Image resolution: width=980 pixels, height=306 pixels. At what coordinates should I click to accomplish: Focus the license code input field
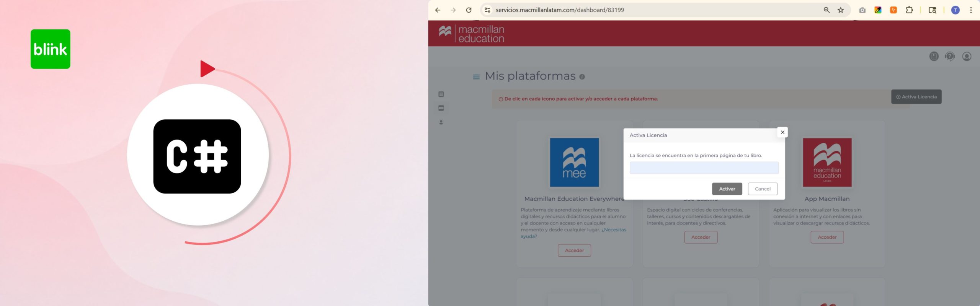(x=704, y=168)
